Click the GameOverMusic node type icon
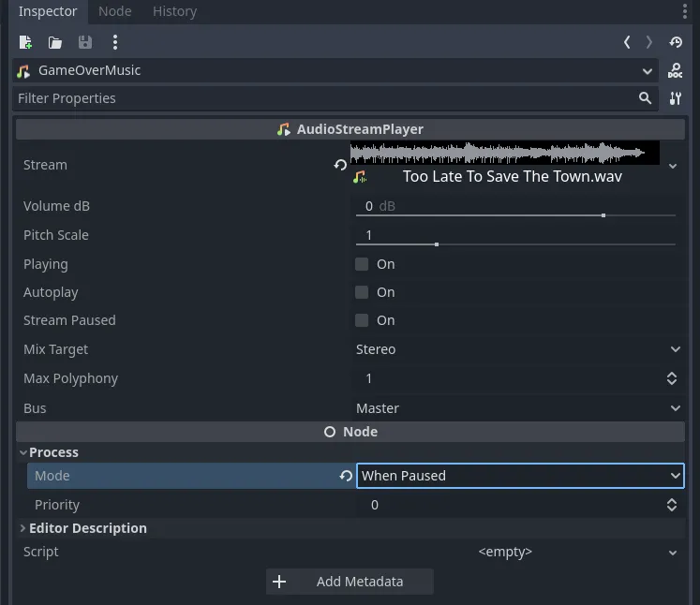The width and height of the screenshot is (700, 605). click(x=23, y=71)
